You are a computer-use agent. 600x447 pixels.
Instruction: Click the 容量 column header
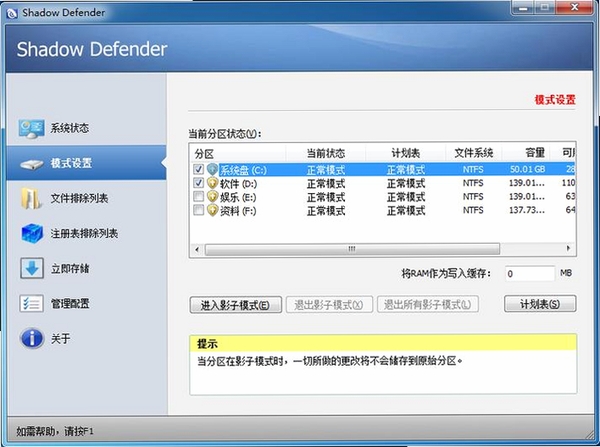[527, 154]
